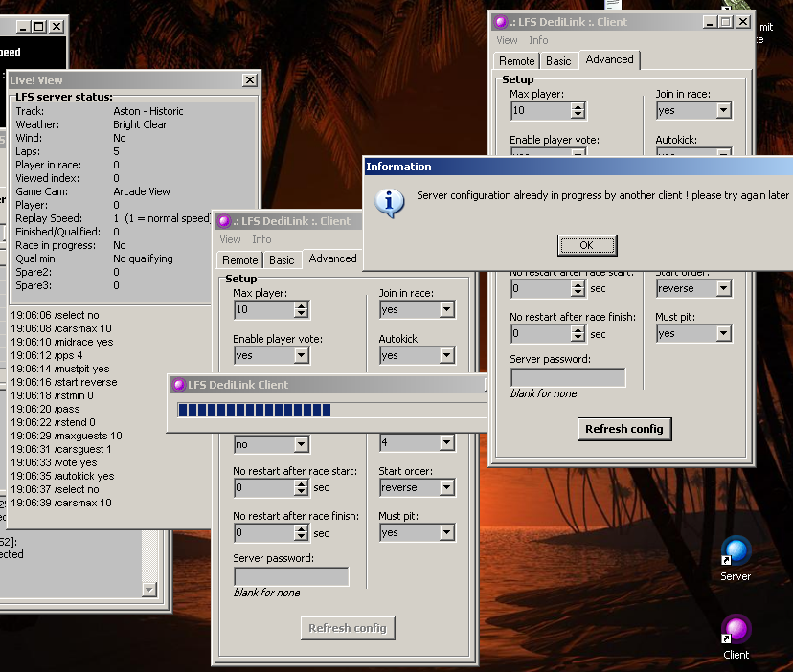The height and width of the screenshot is (672, 793).
Task: Select Advanced tab in top-right DediLink window
Action: [x=609, y=59]
